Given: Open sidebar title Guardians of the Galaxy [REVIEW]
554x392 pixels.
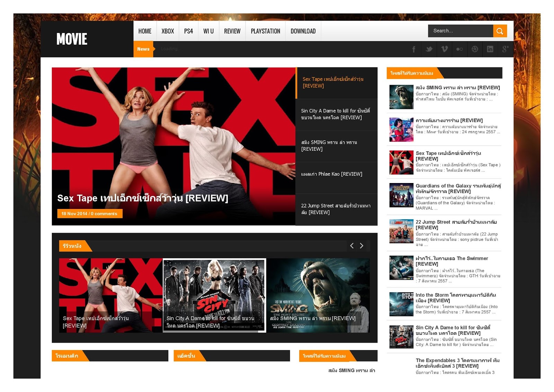Looking at the screenshot, I should [x=458, y=189].
